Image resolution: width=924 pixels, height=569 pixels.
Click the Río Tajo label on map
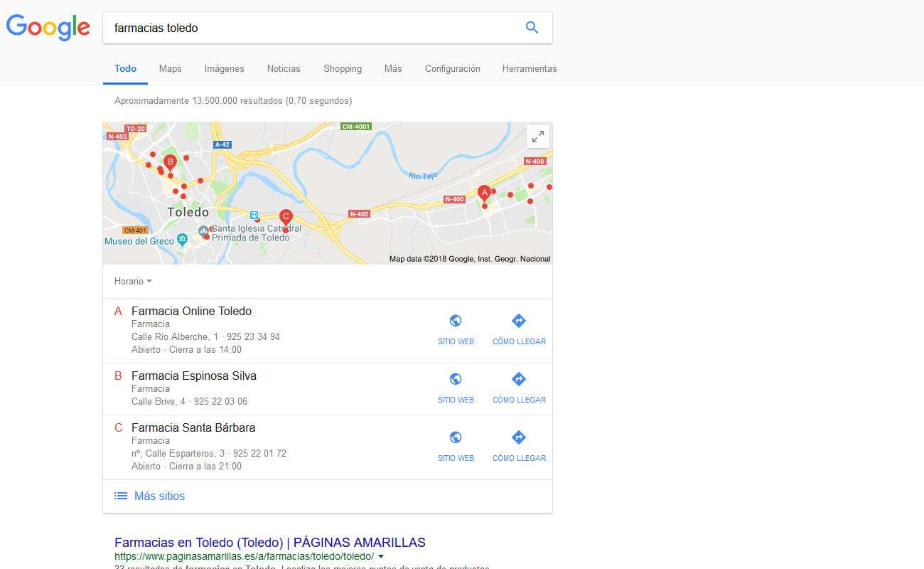click(x=422, y=176)
